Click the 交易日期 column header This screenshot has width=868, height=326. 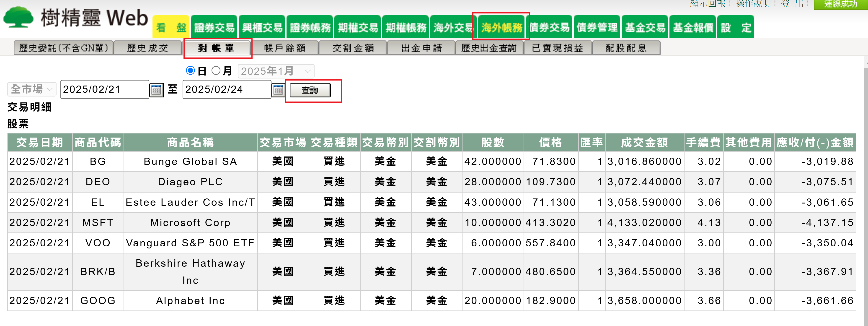[40, 142]
